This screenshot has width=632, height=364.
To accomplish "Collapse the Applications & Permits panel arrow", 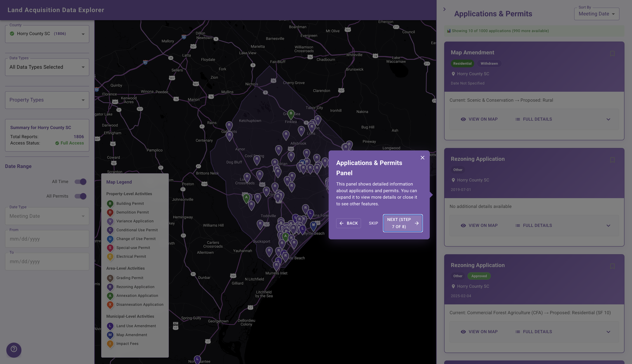I will (x=445, y=9).
